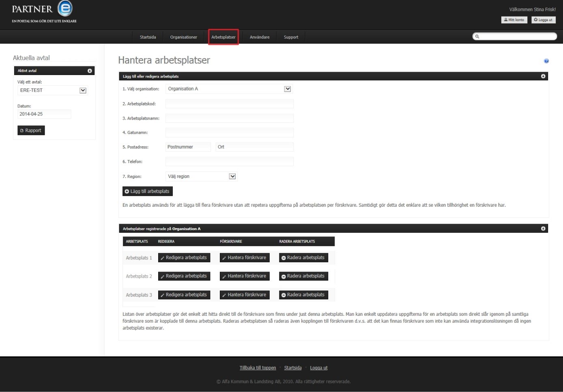Open the Arbetsplatser menu item

click(x=223, y=37)
